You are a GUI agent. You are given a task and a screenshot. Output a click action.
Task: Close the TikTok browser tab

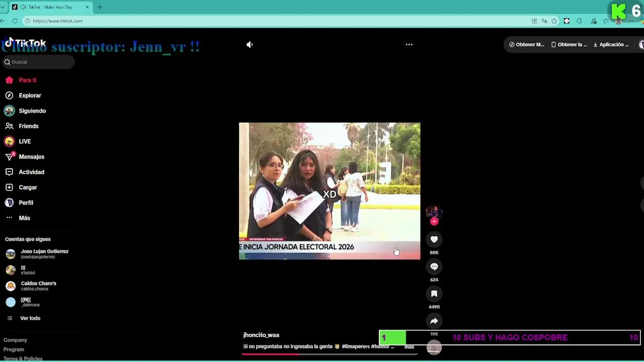click(x=87, y=7)
